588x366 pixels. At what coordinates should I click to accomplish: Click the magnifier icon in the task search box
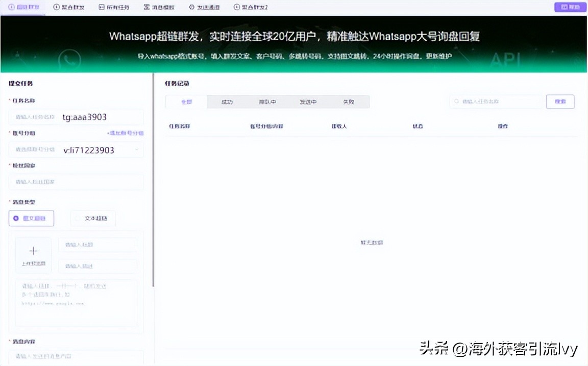coord(456,101)
